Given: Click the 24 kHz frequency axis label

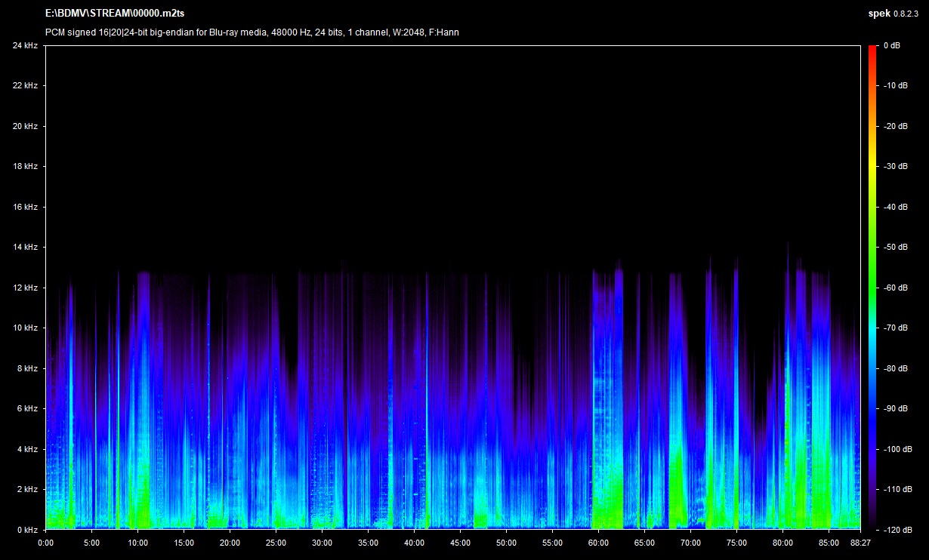Looking at the screenshot, I should tap(25, 45).
